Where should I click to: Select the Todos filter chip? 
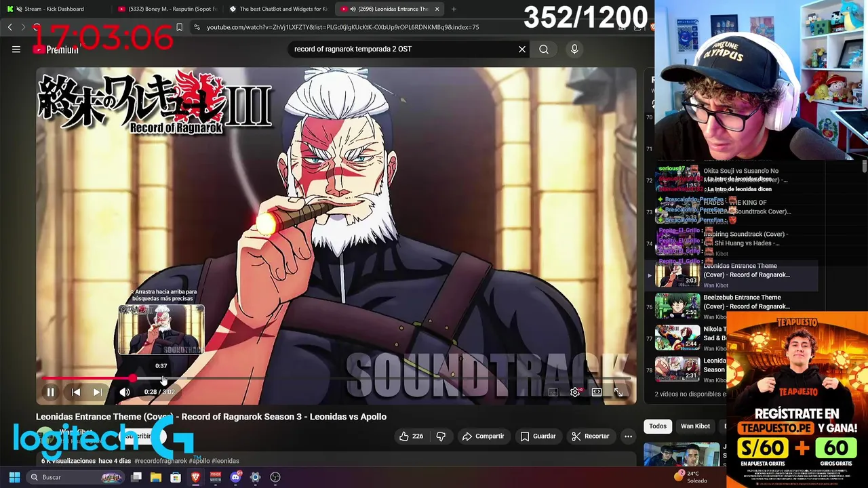(x=658, y=426)
